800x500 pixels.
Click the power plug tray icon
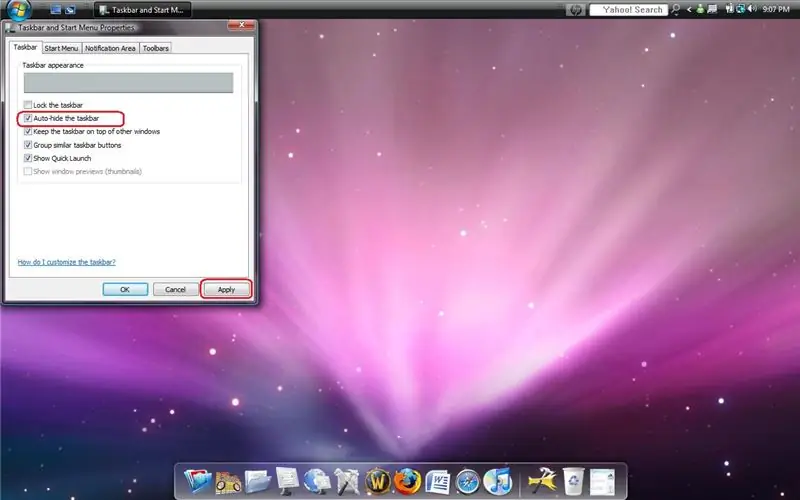tap(730, 9)
